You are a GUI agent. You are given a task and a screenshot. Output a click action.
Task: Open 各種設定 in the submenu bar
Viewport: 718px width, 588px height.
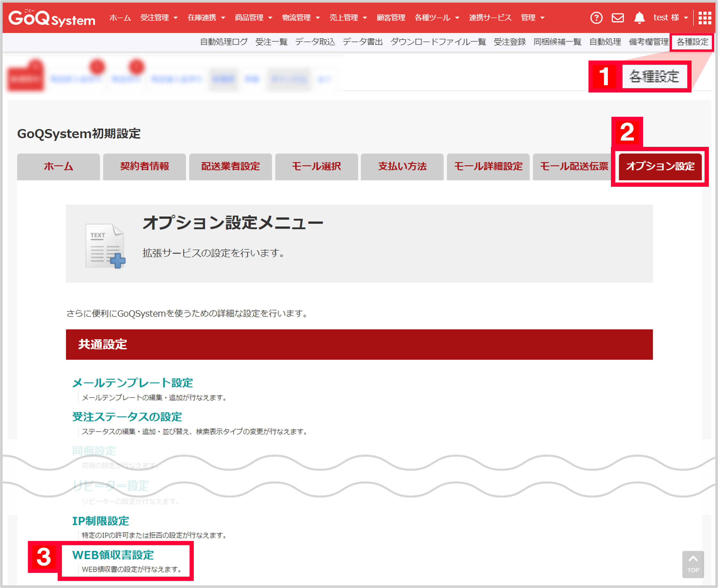692,42
